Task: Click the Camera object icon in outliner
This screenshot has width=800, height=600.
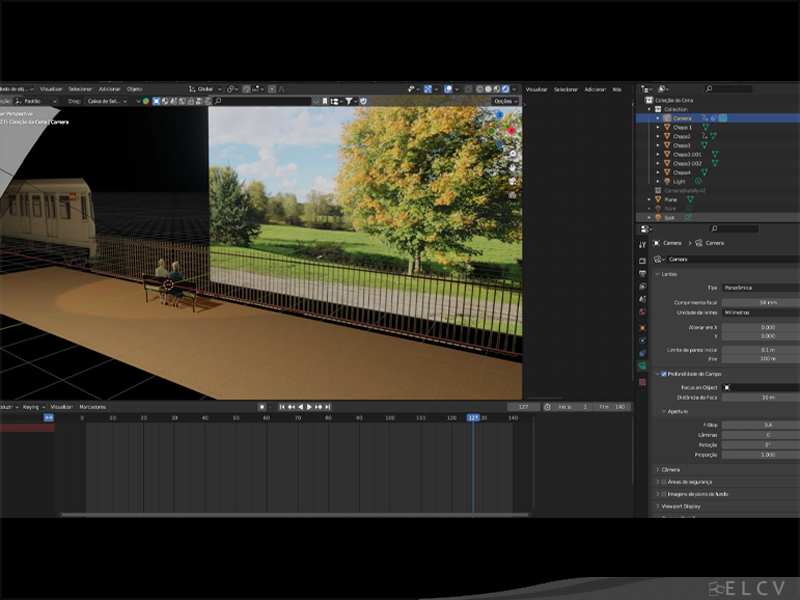Action: 667,118
